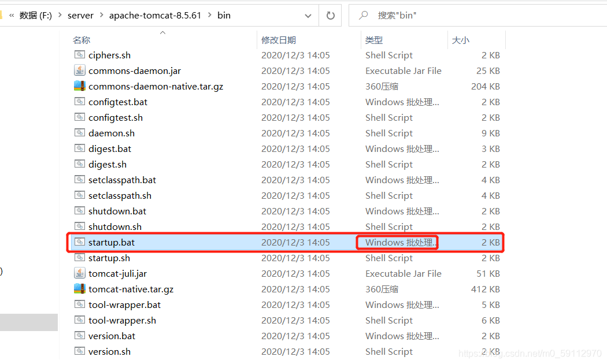Click the setclasspath.sh file icon
Image resolution: width=607 pixels, height=364 pixels.
point(80,195)
